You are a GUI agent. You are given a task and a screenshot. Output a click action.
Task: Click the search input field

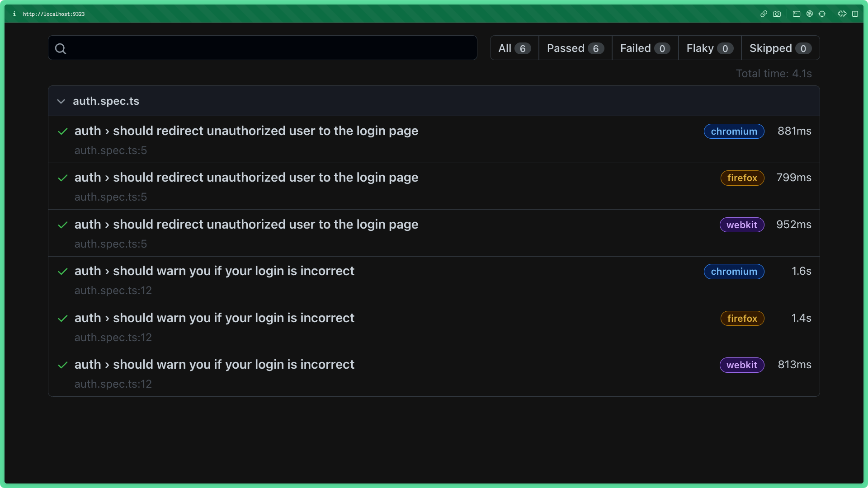click(x=263, y=48)
